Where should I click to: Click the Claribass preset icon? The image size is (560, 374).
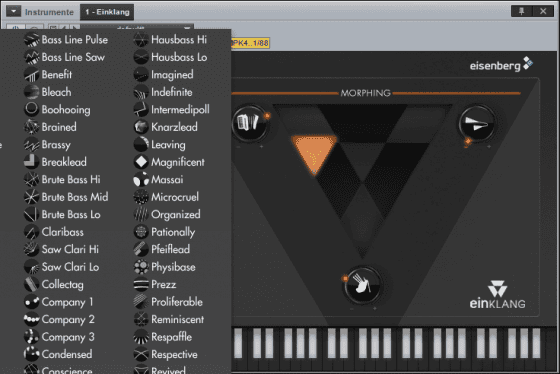[31, 232]
